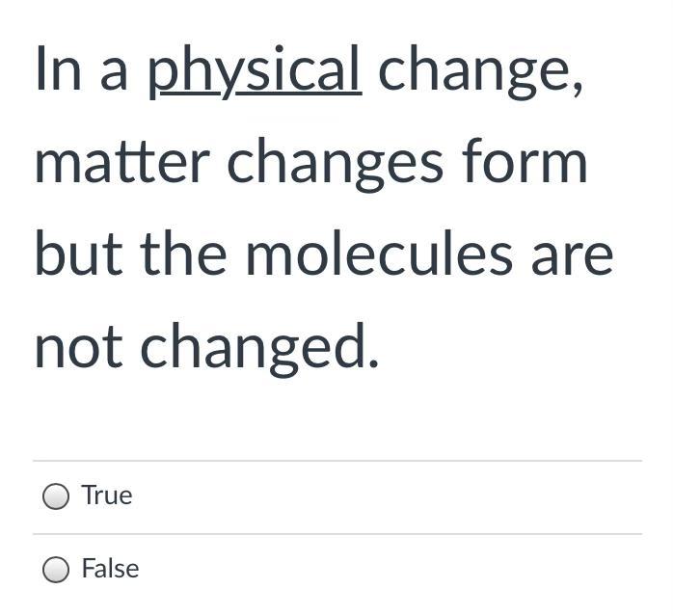Viewport: 673px width, 616px height.
Task: Click the word molecules in question
Action: point(380,255)
